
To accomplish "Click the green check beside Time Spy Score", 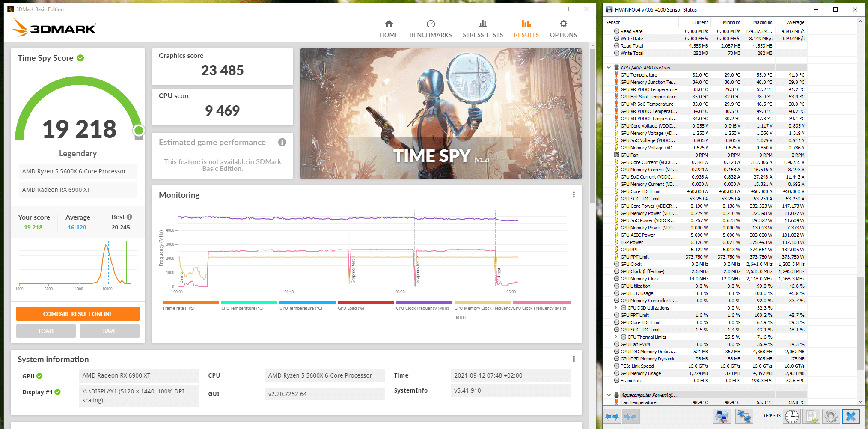I will (x=80, y=58).
